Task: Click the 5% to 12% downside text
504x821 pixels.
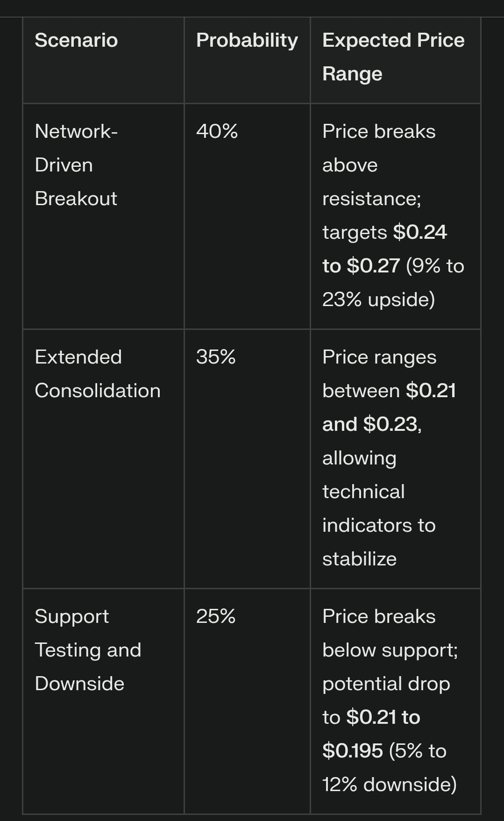Action: pyautogui.click(x=390, y=768)
